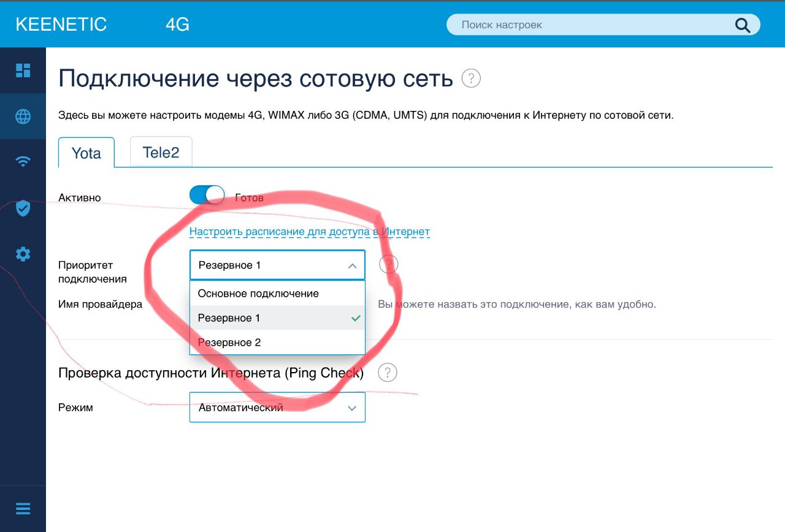The height and width of the screenshot is (532, 785).
Task: Open the Режим Автоматический dropdown
Action: [277, 408]
